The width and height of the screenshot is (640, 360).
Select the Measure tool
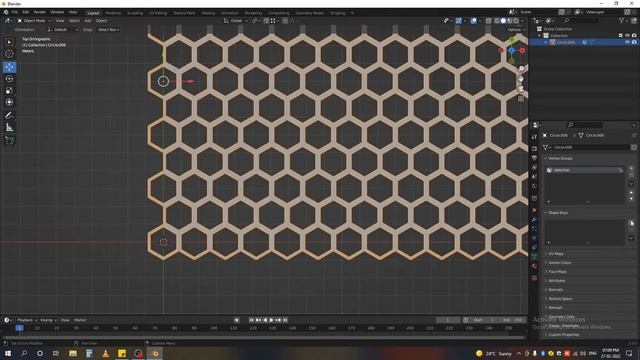[9, 127]
